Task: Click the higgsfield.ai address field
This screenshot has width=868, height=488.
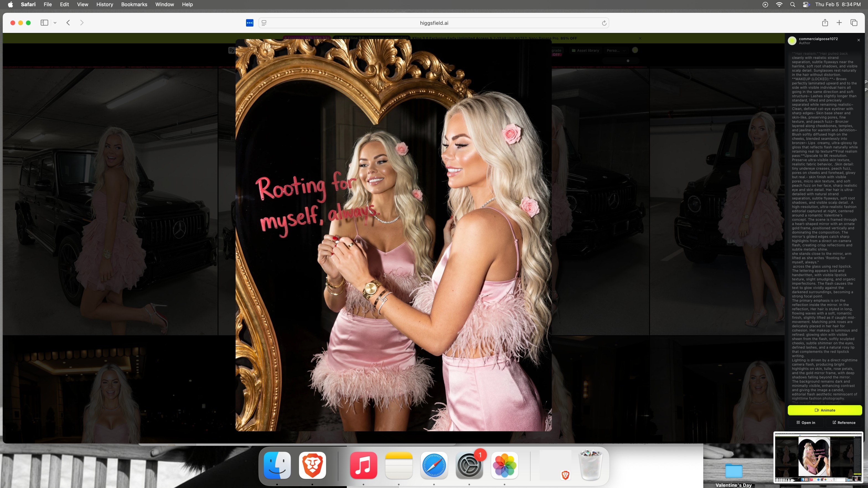Action: click(434, 23)
